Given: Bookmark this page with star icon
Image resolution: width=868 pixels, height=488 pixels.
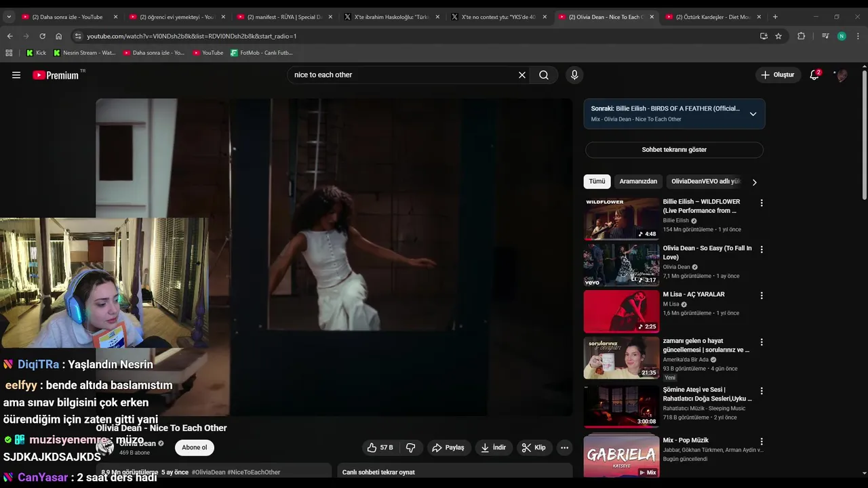Looking at the screenshot, I should point(778,36).
